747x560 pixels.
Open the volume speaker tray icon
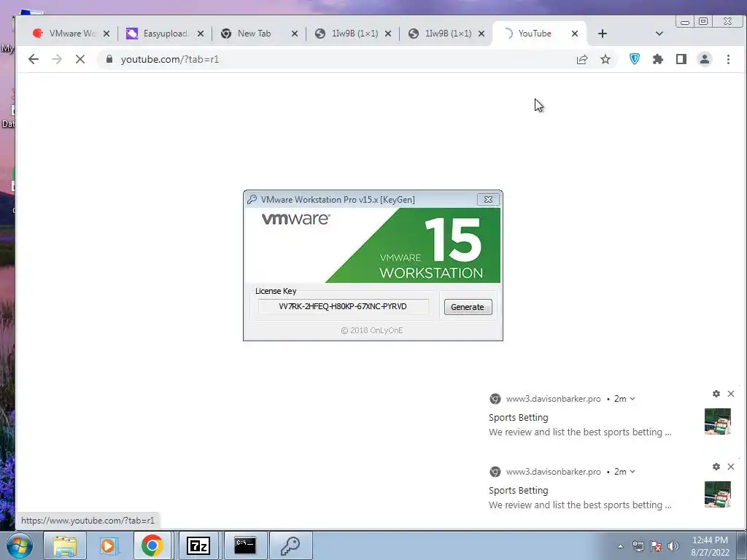(673, 546)
